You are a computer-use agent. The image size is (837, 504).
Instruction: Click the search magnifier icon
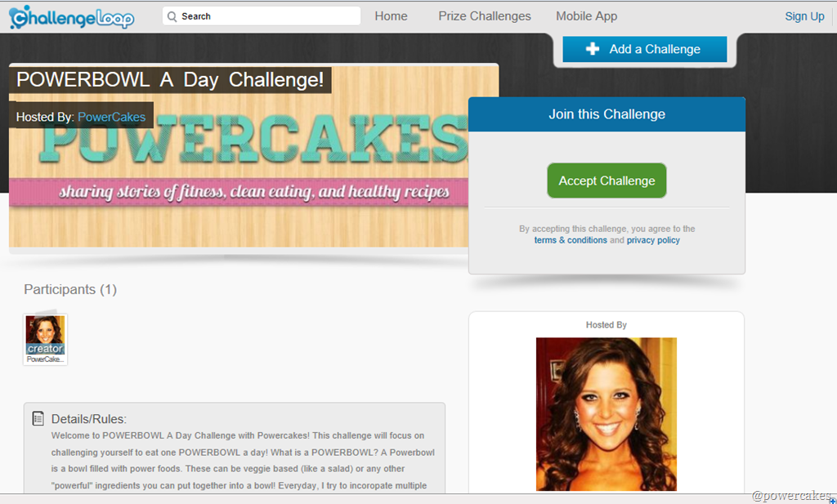[172, 16]
